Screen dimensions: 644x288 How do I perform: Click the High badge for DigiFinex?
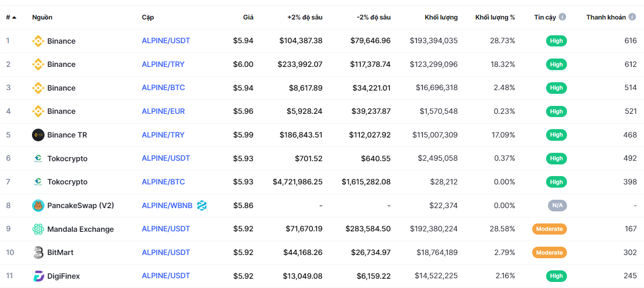pyautogui.click(x=556, y=276)
